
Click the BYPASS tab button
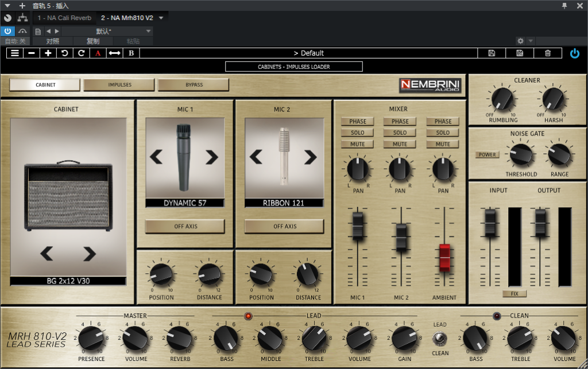194,85
